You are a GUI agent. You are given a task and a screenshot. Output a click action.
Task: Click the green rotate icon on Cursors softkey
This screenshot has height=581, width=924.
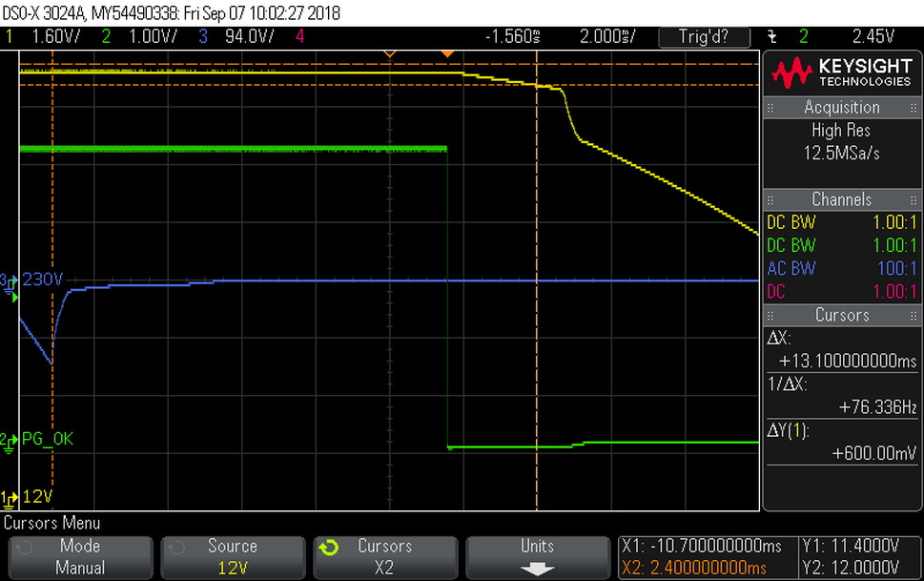click(x=329, y=548)
